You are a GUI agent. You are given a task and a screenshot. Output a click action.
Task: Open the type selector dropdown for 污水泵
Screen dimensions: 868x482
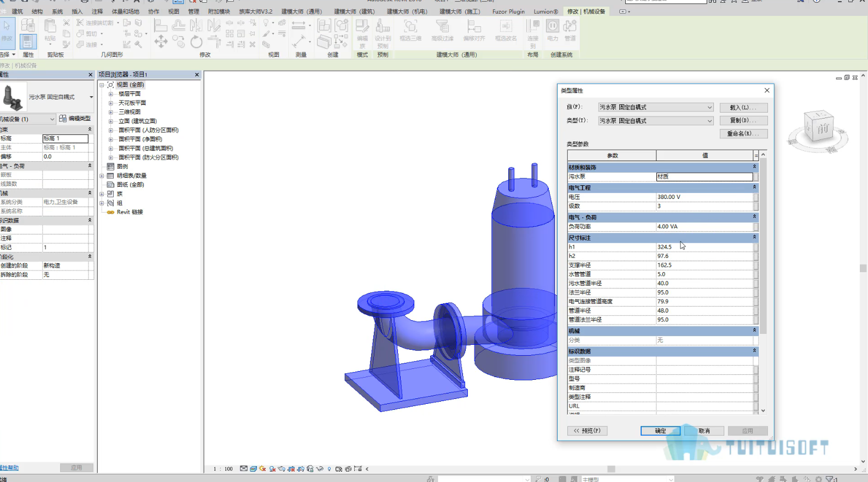[x=91, y=97]
